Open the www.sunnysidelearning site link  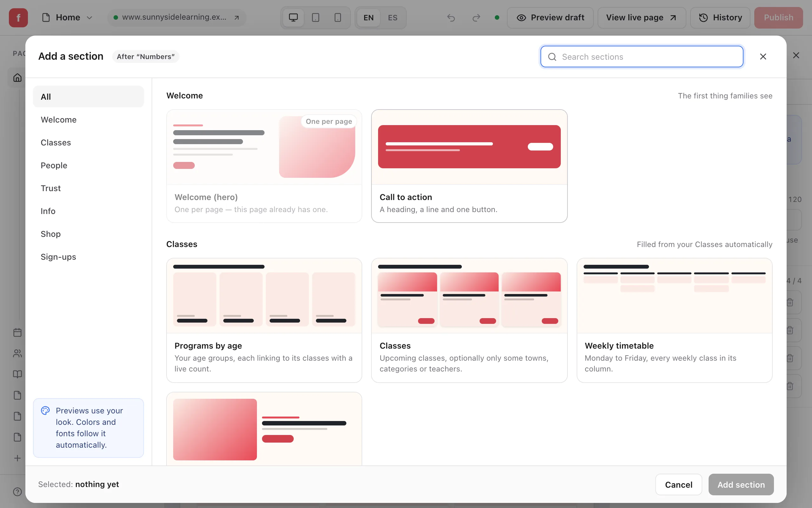tap(177, 17)
